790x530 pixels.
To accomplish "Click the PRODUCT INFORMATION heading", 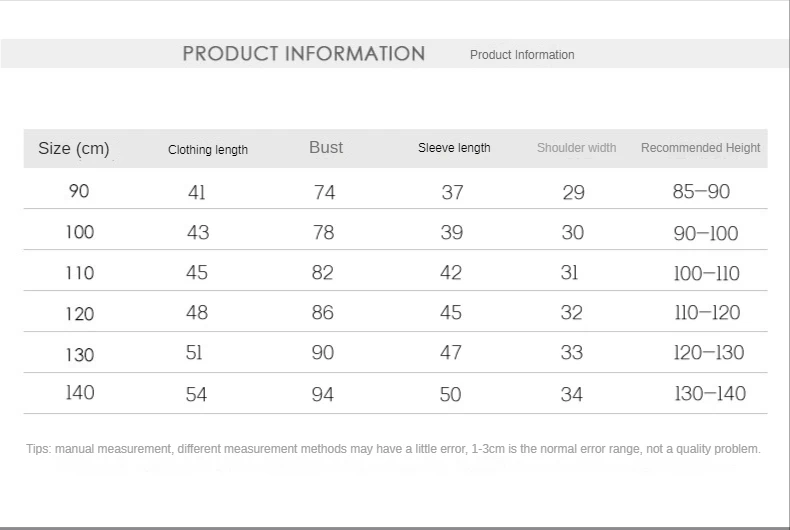I will [303, 54].
